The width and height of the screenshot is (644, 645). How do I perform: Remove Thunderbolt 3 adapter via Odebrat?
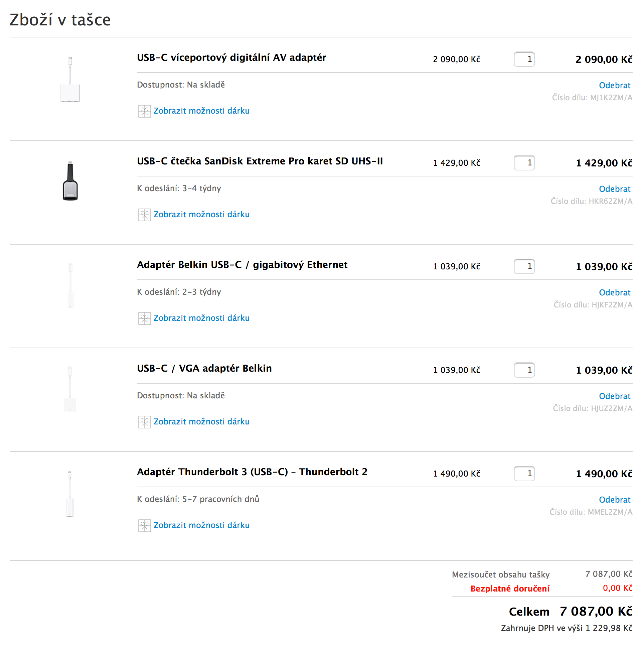614,500
